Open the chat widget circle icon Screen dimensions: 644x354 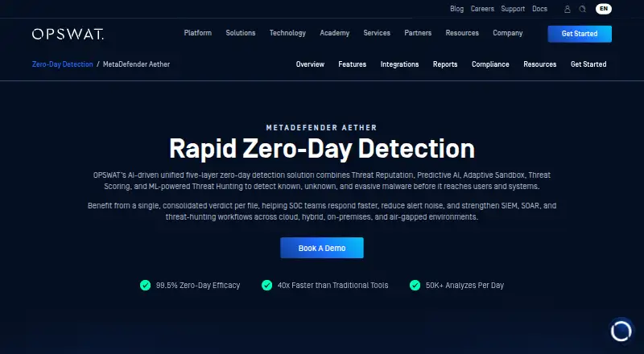point(621,330)
